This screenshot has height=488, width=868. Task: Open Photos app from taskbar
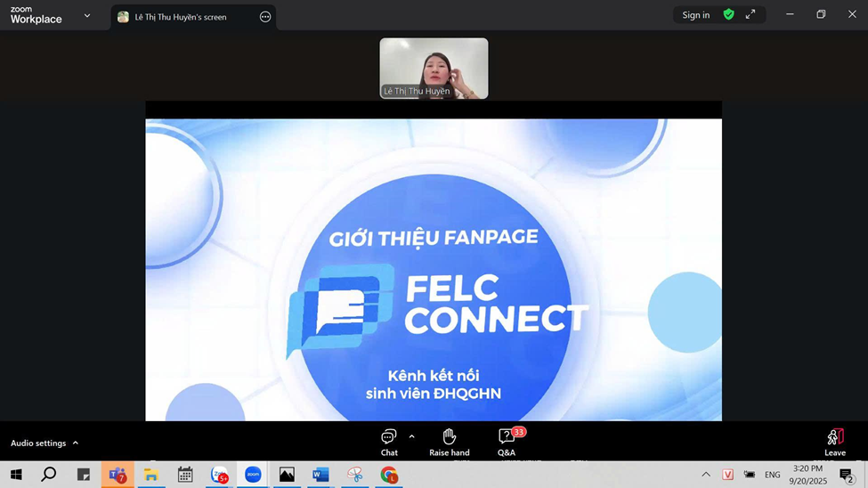pyautogui.click(x=287, y=475)
